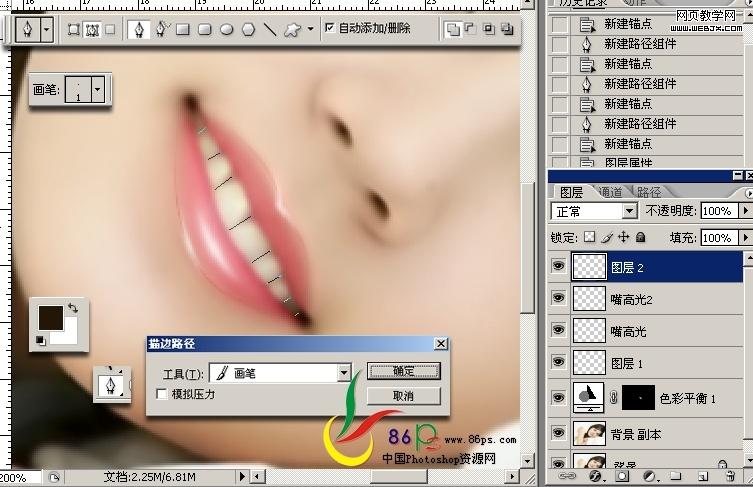
Task: Open the fill slider arrow
Action: coord(745,238)
